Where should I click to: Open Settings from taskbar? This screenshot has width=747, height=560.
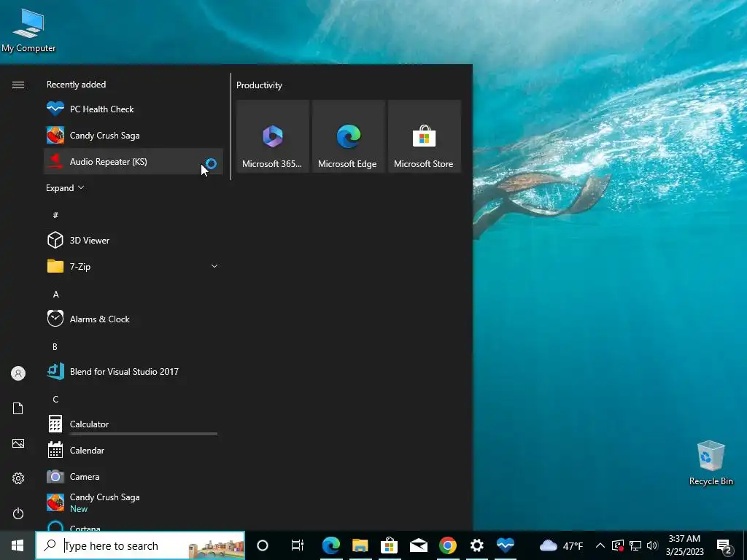[477, 545]
